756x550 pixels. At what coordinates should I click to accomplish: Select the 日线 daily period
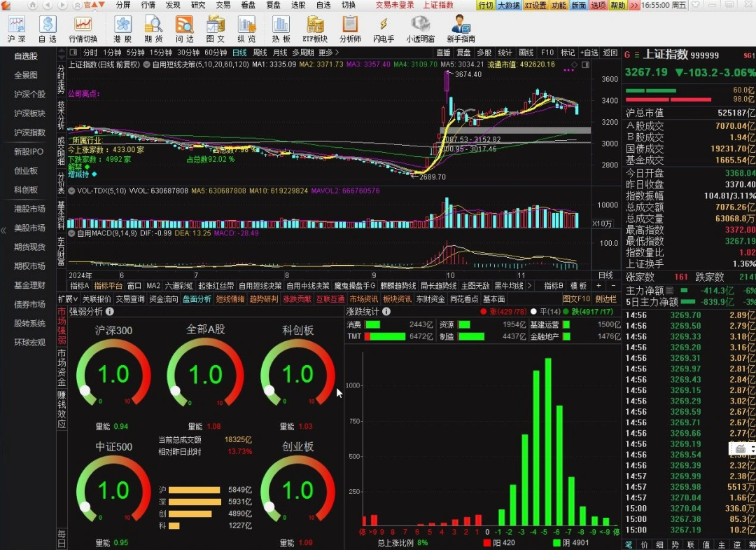(x=239, y=53)
